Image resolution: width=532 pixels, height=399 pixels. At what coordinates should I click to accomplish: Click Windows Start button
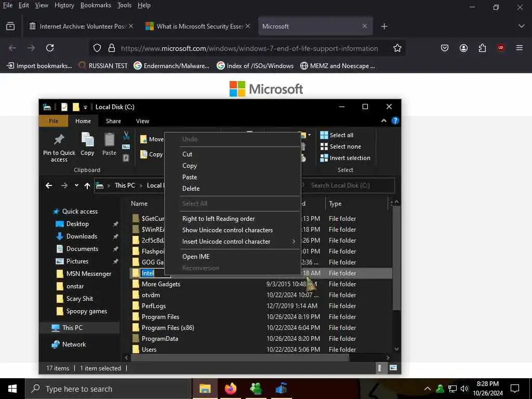click(x=12, y=389)
